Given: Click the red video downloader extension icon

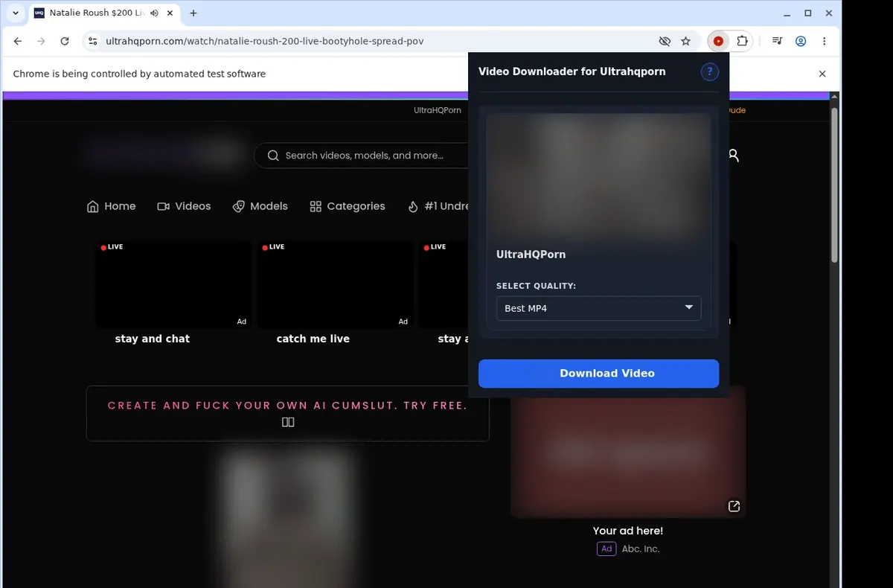Looking at the screenshot, I should (x=718, y=42).
